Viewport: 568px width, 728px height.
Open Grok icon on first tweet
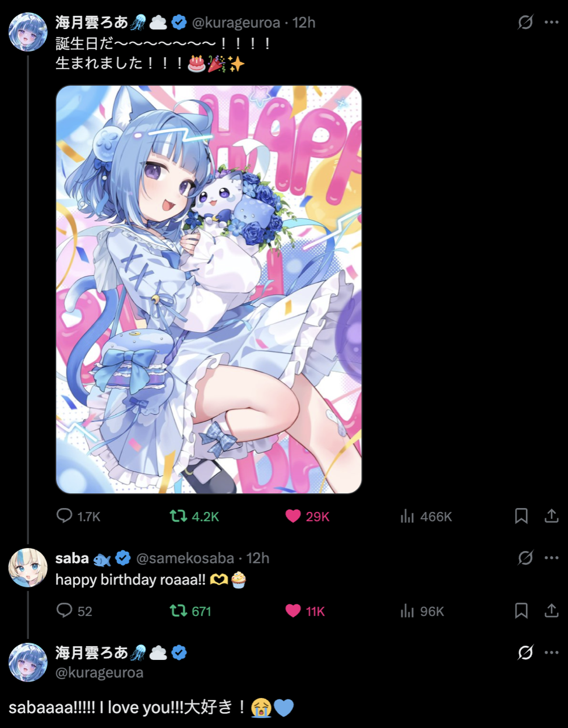point(525,22)
